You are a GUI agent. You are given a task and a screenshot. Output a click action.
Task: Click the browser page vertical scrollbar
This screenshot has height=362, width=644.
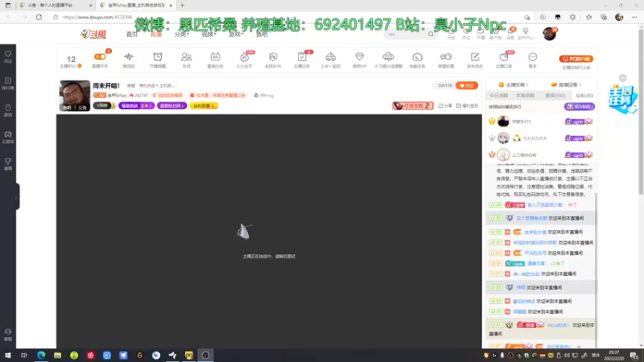point(641,111)
